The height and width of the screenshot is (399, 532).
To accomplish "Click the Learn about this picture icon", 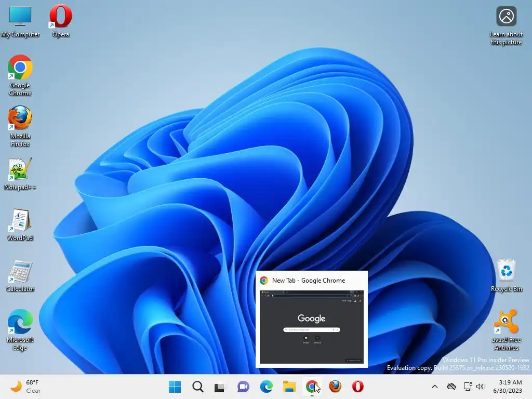I will [506, 25].
